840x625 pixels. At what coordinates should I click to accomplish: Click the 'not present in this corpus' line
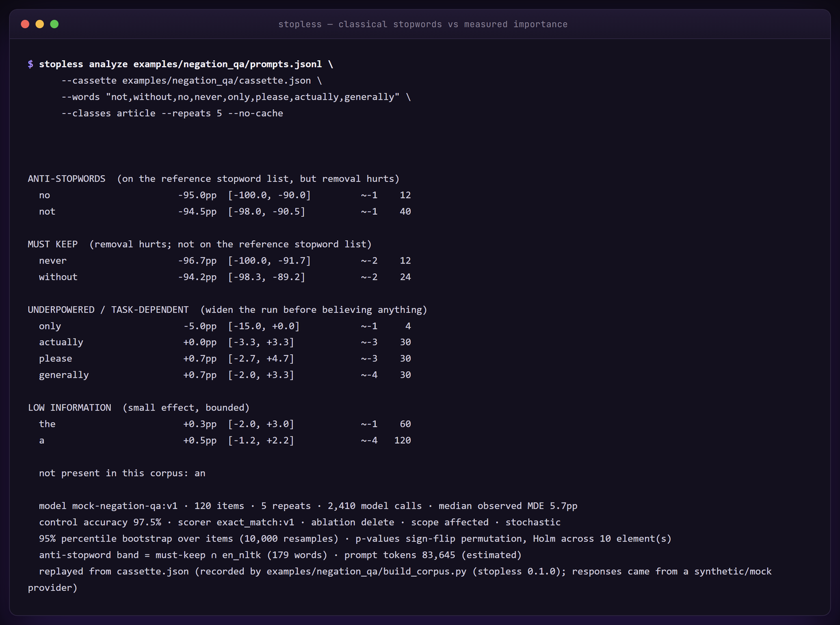(122, 473)
